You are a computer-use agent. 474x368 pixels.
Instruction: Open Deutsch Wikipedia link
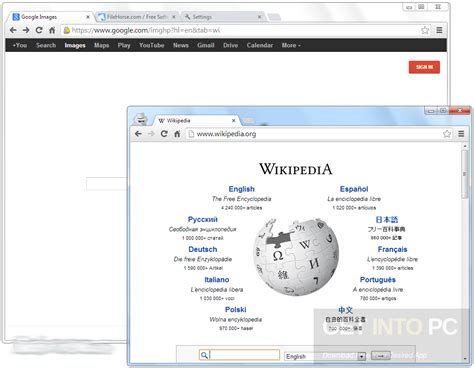[x=203, y=249]
